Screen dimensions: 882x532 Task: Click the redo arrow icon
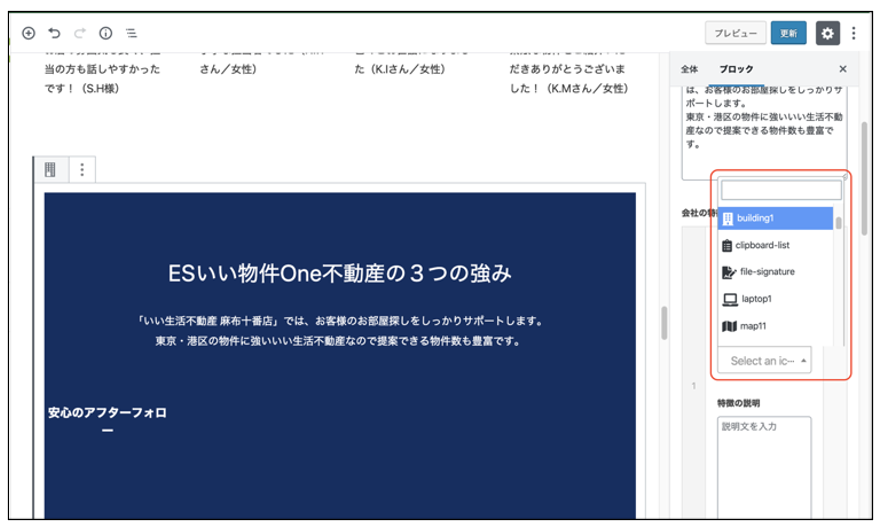[x=79, y=33]
